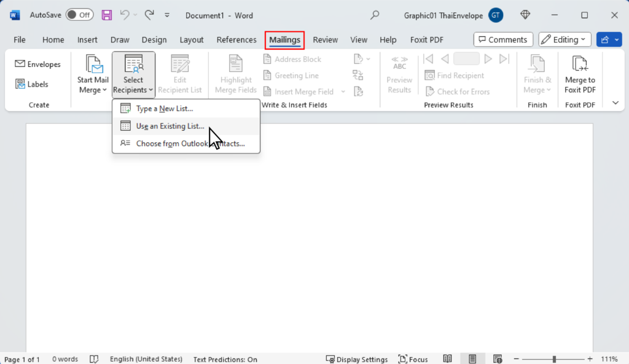Open the File tab
This screenshot has width=629, height=364.
pyautogui.click(x=19, y=40)
